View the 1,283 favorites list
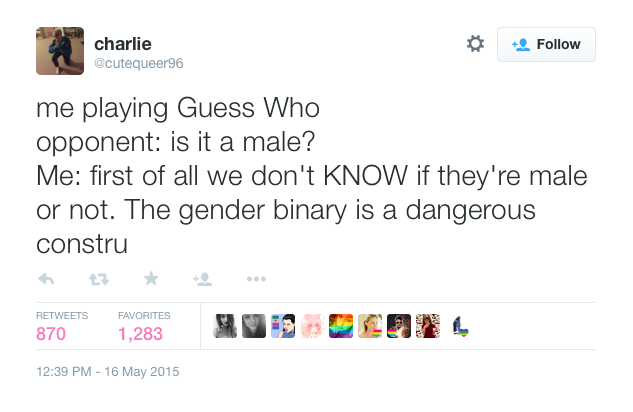 click(139, 334)
